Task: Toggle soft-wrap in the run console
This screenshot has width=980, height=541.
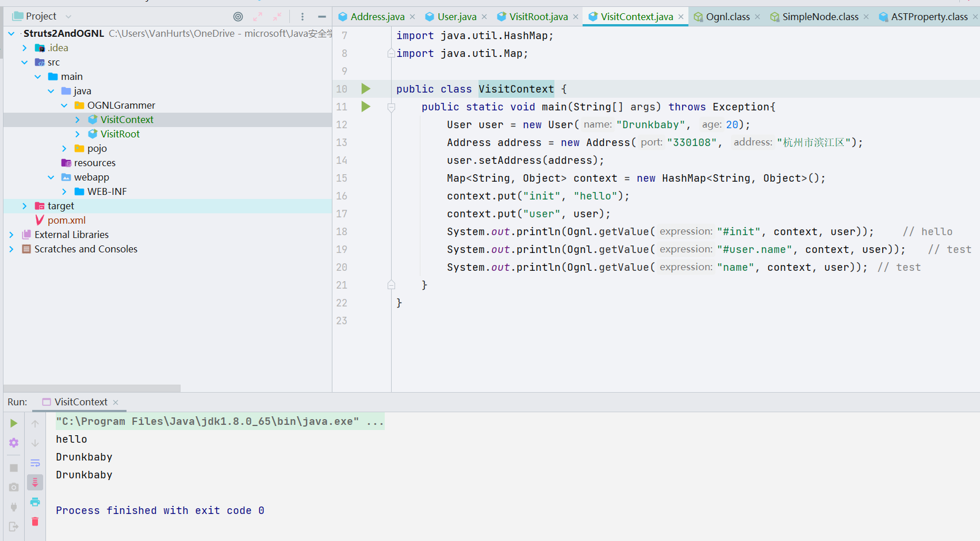Action: click(35, 463)
